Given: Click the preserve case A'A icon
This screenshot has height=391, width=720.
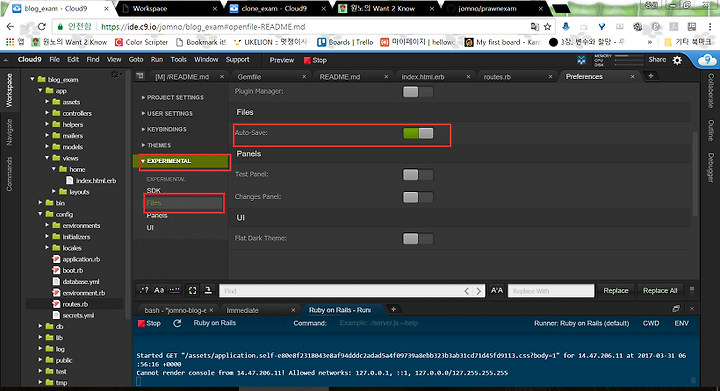Looking at the screenshot, I should click(x=497, y=290).
